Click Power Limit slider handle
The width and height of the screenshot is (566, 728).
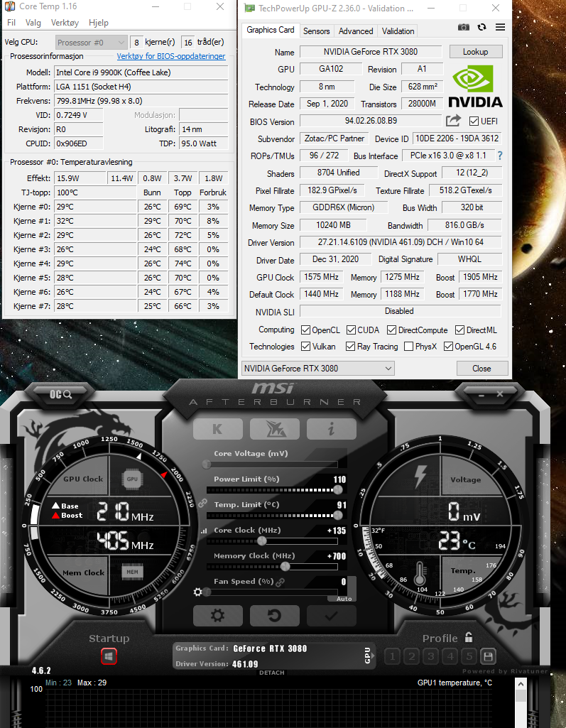[338, 490]
